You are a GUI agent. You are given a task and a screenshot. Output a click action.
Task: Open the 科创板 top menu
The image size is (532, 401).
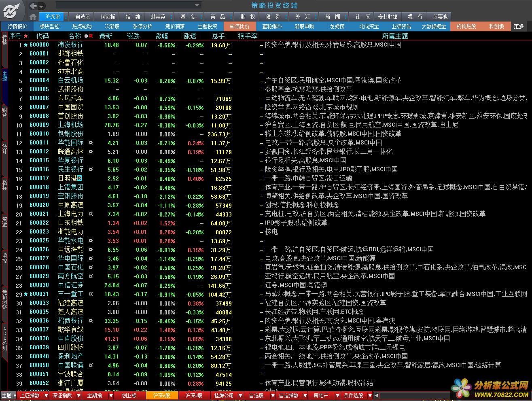[x=108, y=17]
